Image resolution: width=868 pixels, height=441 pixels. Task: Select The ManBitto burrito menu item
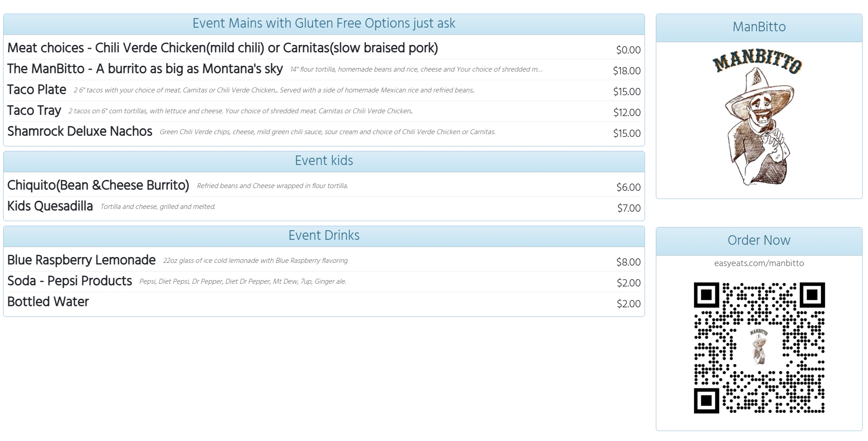[x=145, y=69]
